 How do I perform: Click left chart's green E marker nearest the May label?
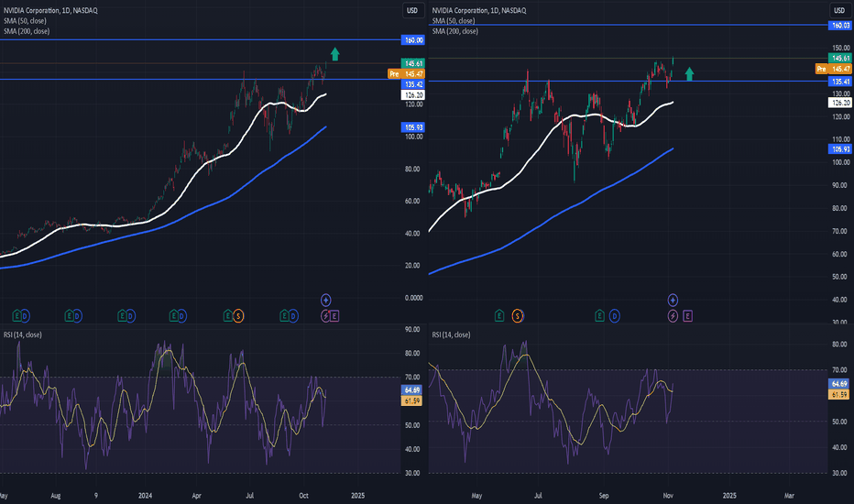click(x=16, y=316)
